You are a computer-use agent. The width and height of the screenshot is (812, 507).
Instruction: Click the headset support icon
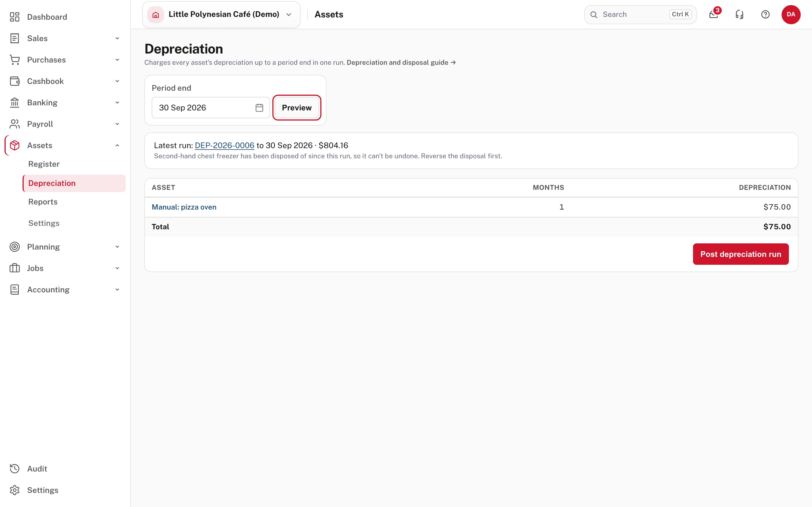coord(740,14)
